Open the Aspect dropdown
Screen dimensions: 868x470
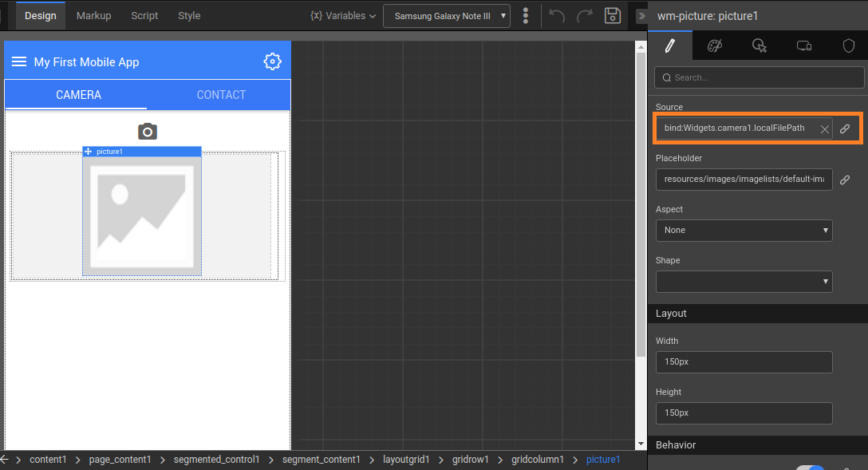tap(744, 230)
